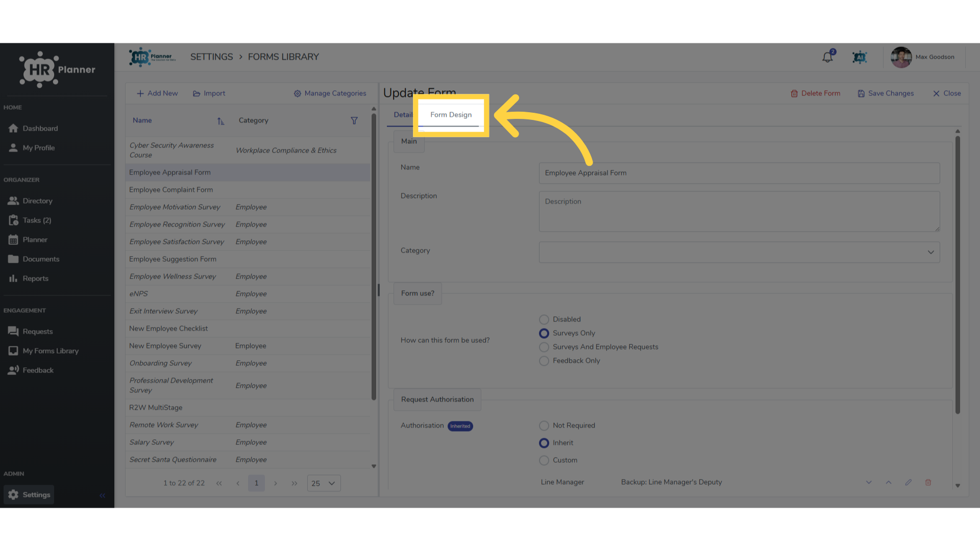This screenshot has width=980, height=551.
Task: Open Manage Categories
Action: pos(330,93)
